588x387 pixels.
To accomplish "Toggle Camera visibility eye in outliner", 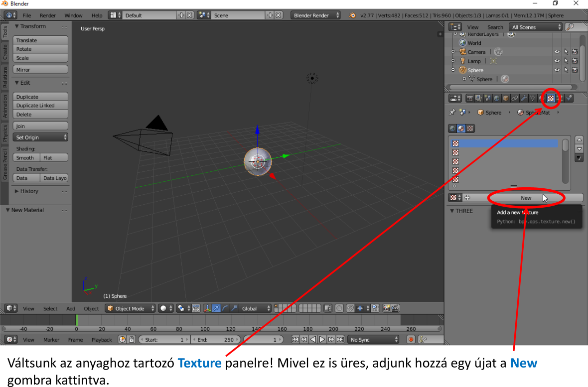I will [x=557, y=52].
